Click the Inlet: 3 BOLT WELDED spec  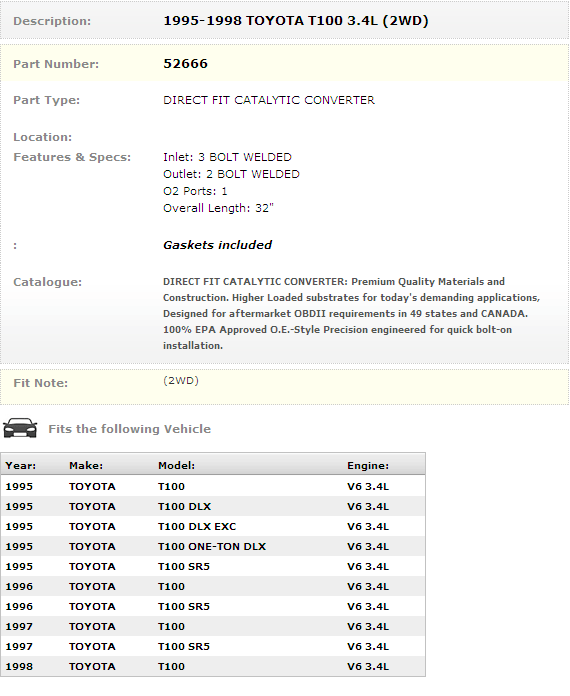(x=227, y=157)
